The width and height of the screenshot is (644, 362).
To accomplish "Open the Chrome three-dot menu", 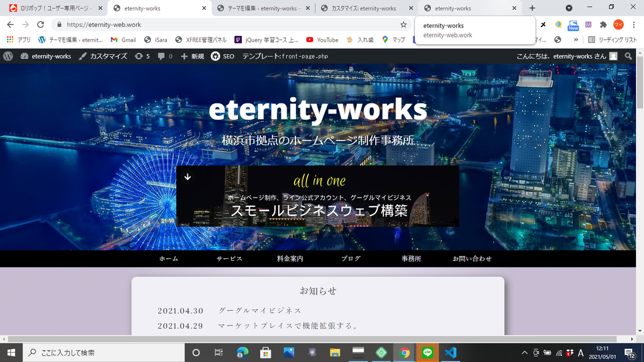I will pyautogui.click(x=633, y=25).
